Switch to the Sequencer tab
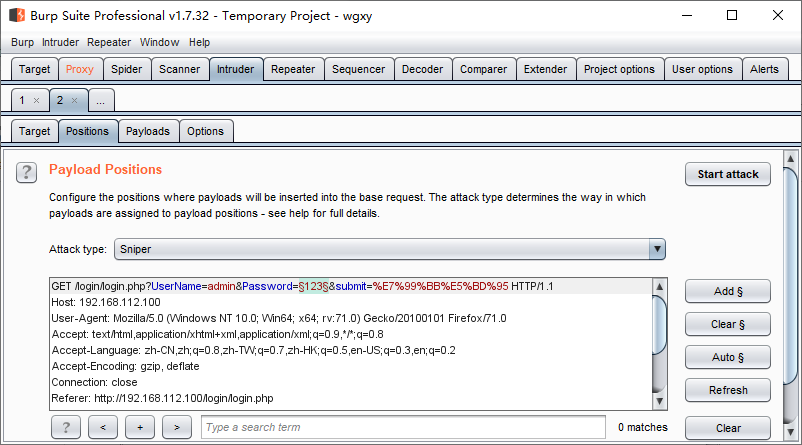The image size is (802, 445). tap(359, 69)
